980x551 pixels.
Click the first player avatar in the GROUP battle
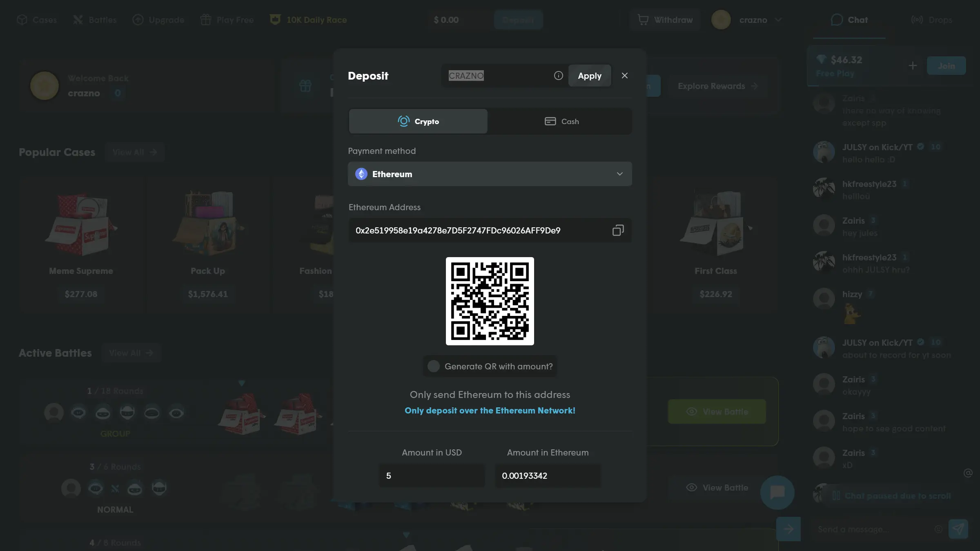[54, 412]
